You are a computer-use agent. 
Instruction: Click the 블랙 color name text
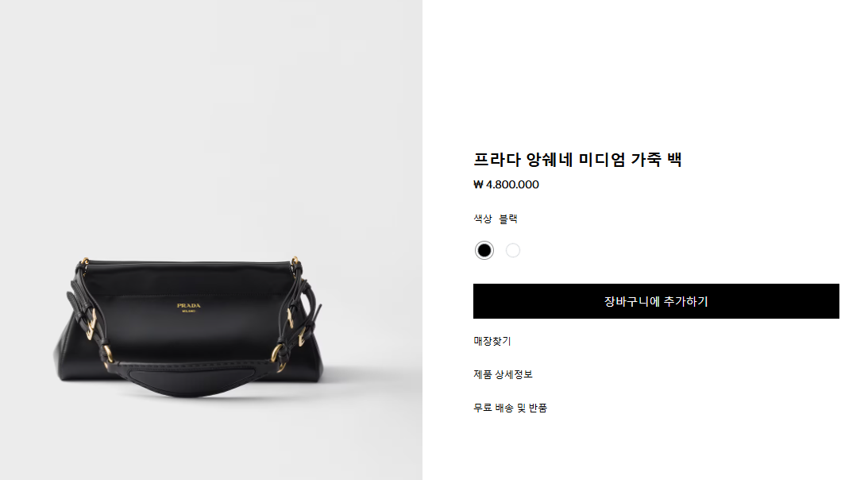pos(508,219)
